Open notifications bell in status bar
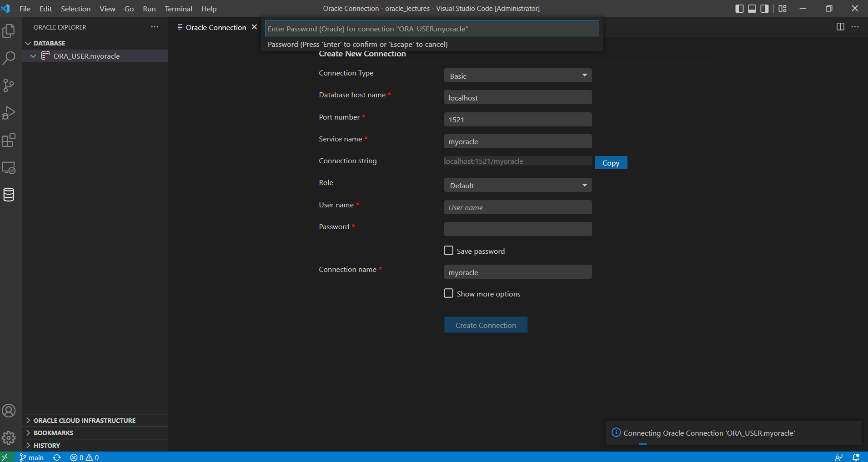This screenshot has height=462, width=868. click(x=856, y=457)
